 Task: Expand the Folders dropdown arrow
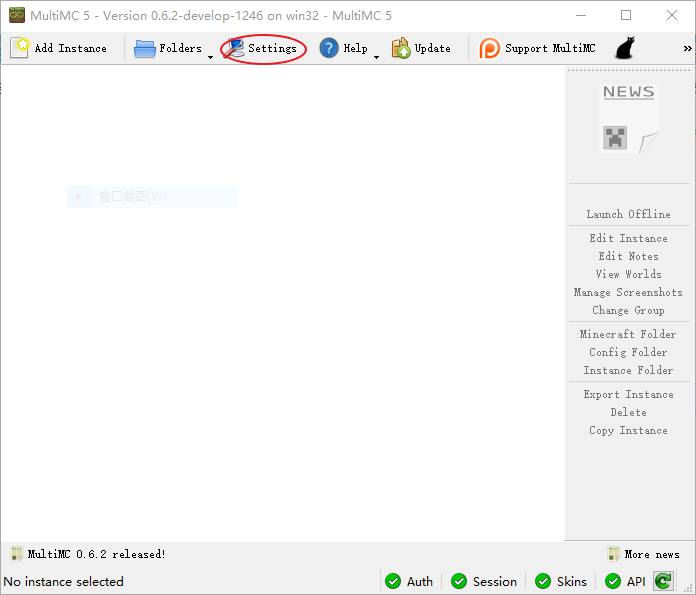[x=210, y=57]
